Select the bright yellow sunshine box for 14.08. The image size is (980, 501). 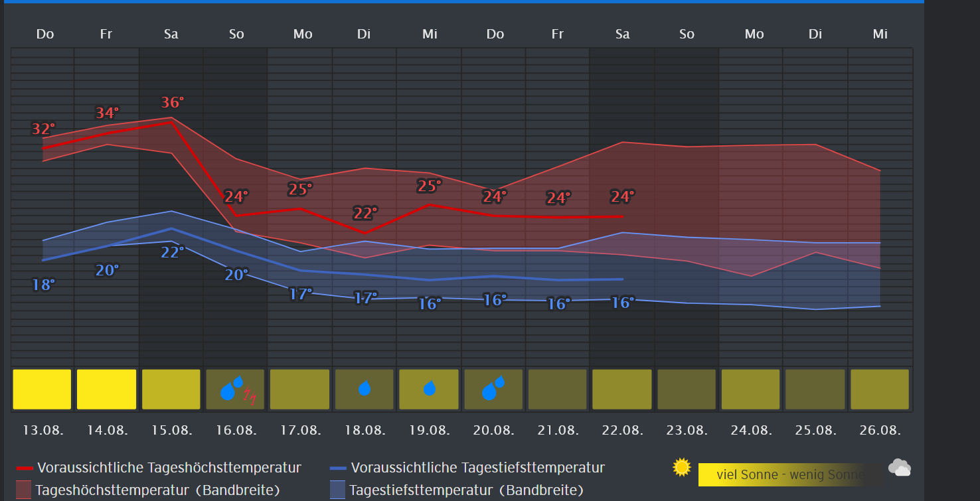(x=107, y=390)
